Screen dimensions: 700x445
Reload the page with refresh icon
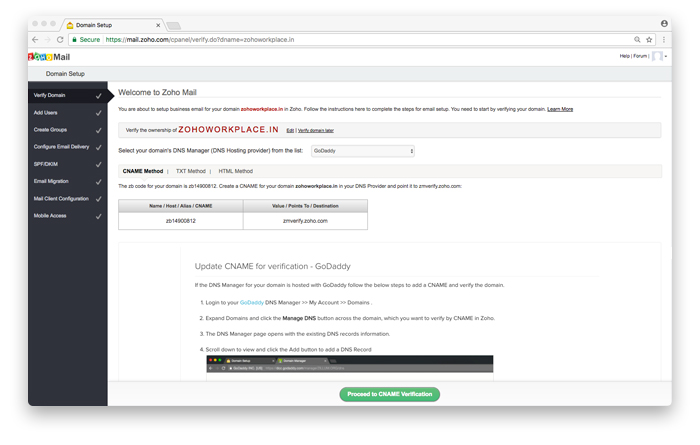(x=60, y=40)
